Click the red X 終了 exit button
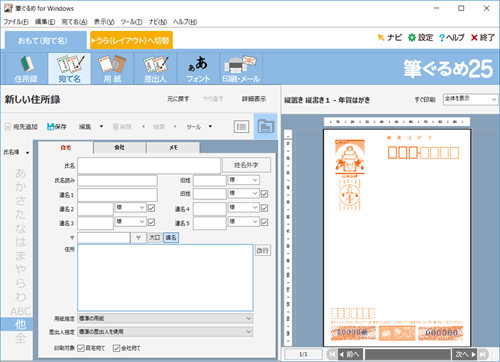This screenshot has height=362, width=500. [482, 38]
